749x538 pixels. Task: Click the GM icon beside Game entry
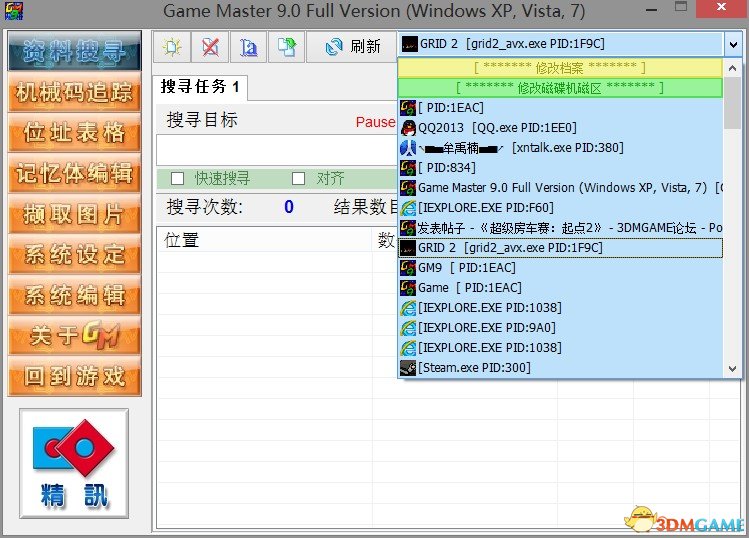408,288
